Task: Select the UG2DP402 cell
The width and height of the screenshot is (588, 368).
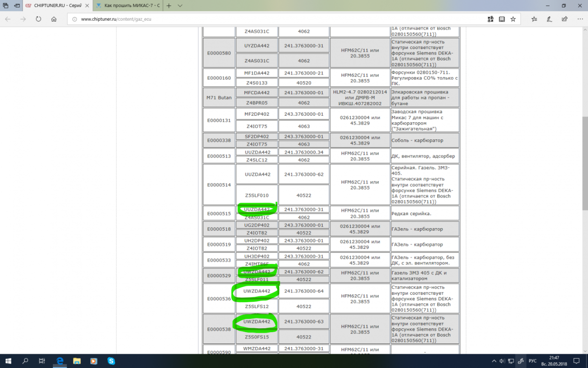Action: click(x=257, y=225)
